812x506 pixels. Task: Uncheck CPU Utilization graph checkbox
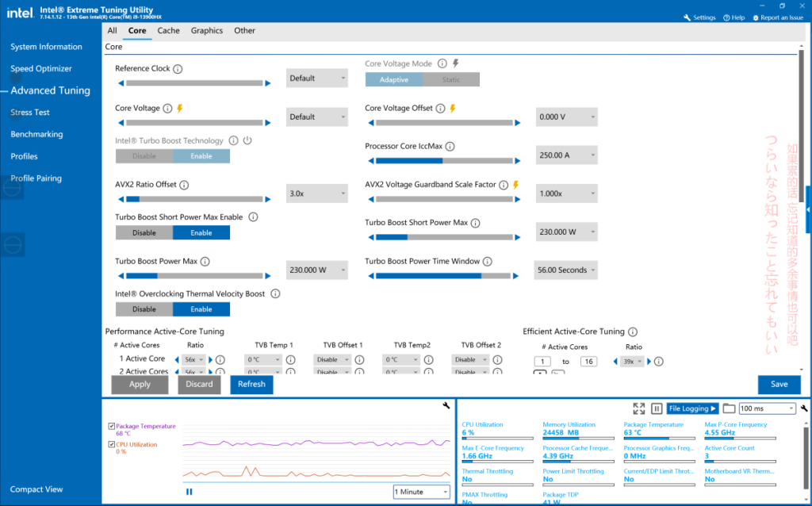point(111,444)
